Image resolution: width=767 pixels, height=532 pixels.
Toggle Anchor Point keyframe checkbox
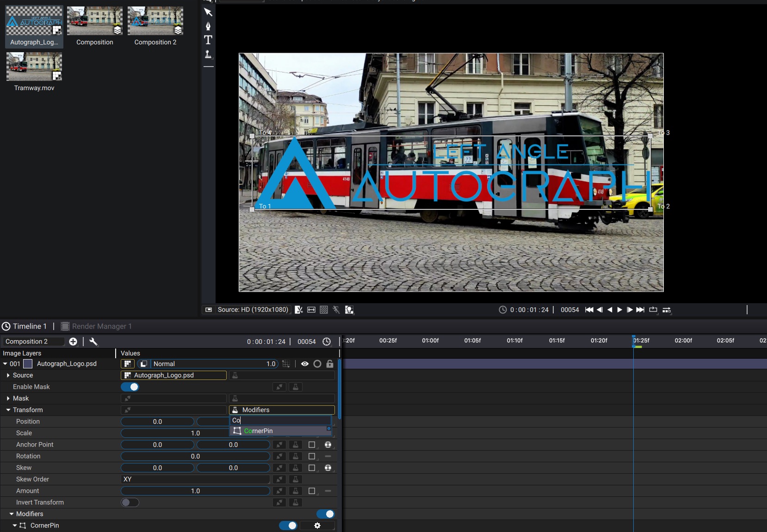point(312,445)
